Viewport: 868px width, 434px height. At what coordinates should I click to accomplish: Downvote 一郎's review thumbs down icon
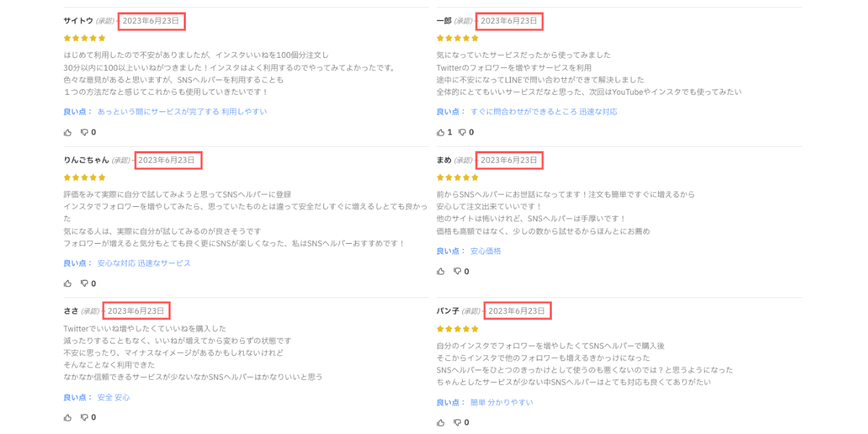[x=463, y=132]
